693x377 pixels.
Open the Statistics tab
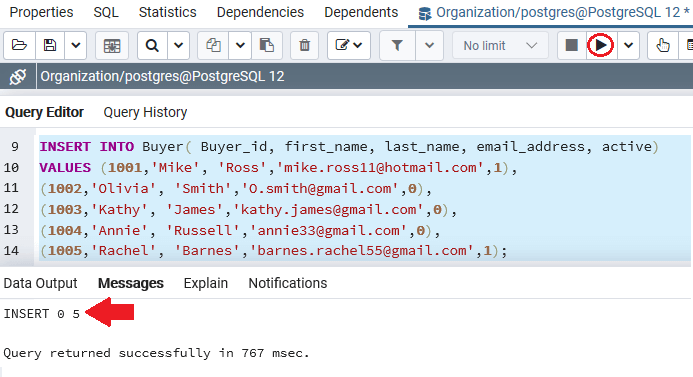168,12
